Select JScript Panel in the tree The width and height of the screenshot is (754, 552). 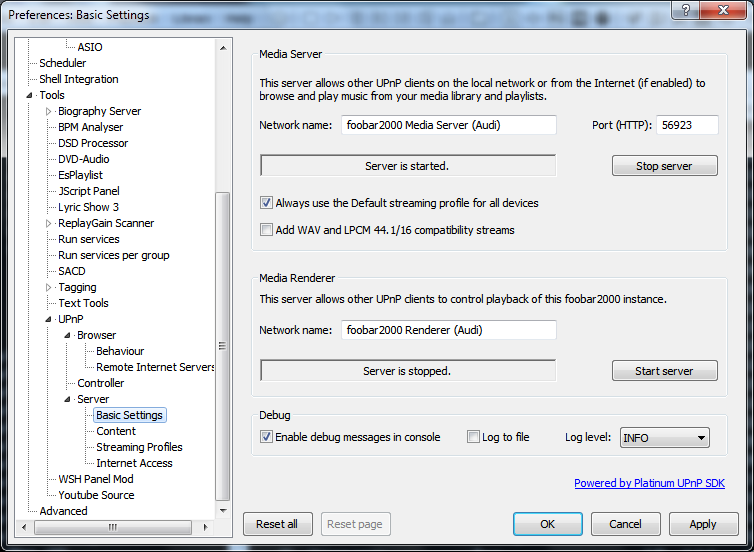pyautogui.click(x=89, y=191)
